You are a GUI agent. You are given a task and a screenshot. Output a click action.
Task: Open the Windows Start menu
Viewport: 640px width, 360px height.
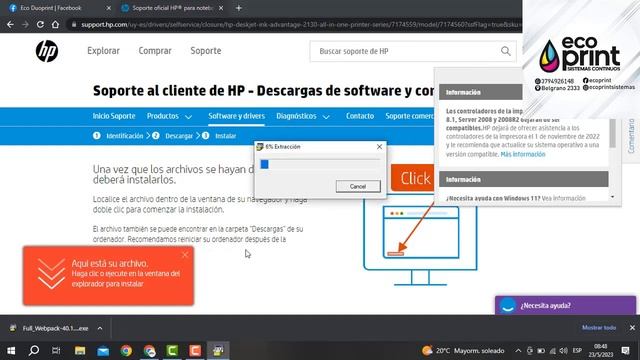coord(11,351)
